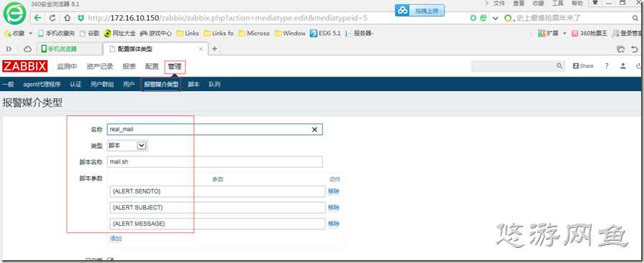Screen dimensions: 644x263
Task: Open 手机收藏夹 bookmark
Action: point(57,34)
